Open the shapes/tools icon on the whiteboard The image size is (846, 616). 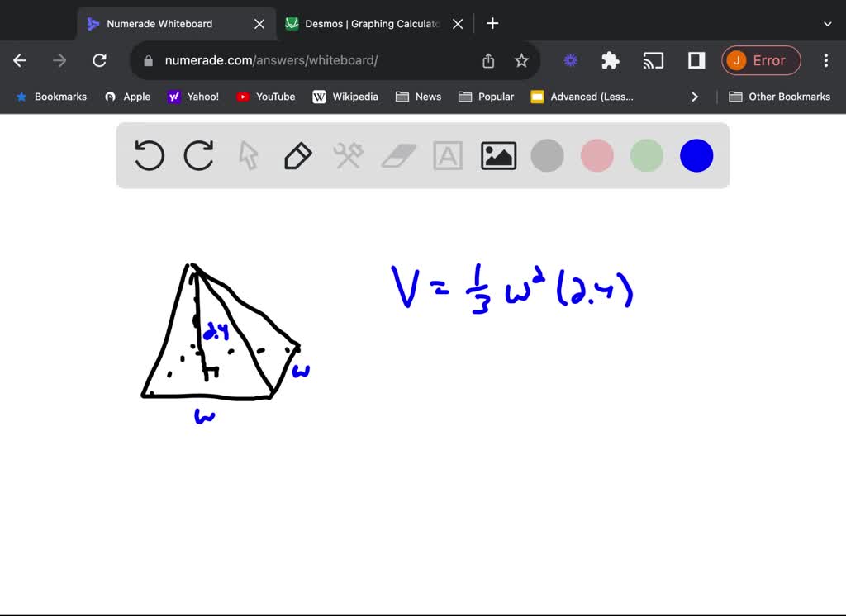pyautogui.click(x=348, y=155)
